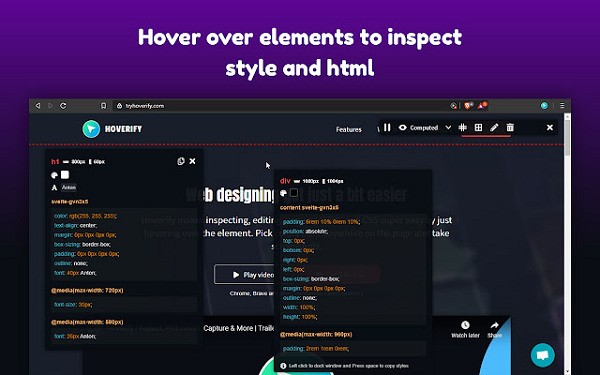
Task: Click the width: 100% line
Action: click(x=300, y=307)
